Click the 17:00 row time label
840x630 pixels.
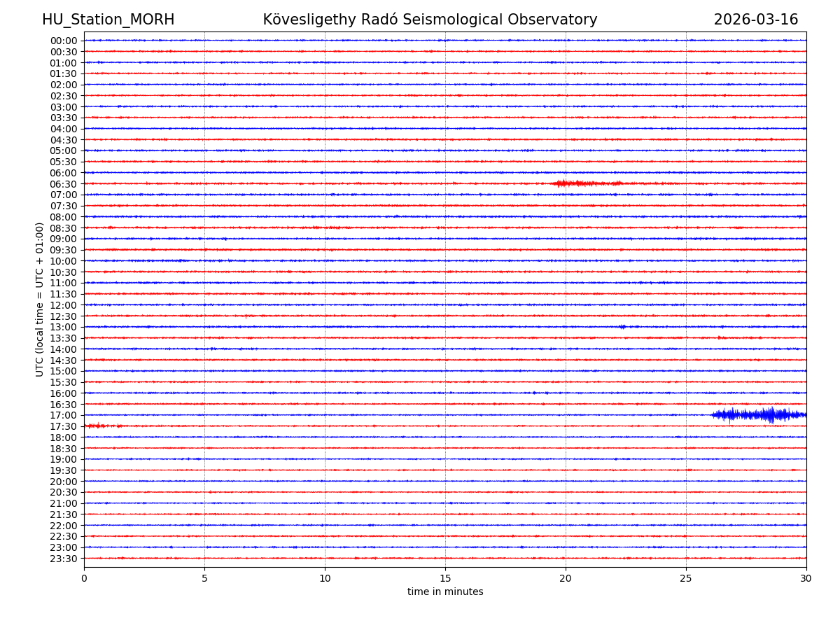[64, 415]
